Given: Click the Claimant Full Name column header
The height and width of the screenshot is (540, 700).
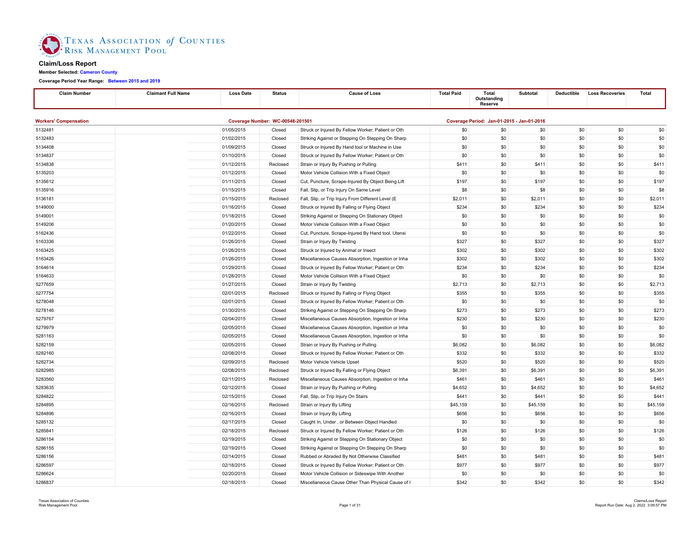Looking at the screenshot, I should point(168,93).
